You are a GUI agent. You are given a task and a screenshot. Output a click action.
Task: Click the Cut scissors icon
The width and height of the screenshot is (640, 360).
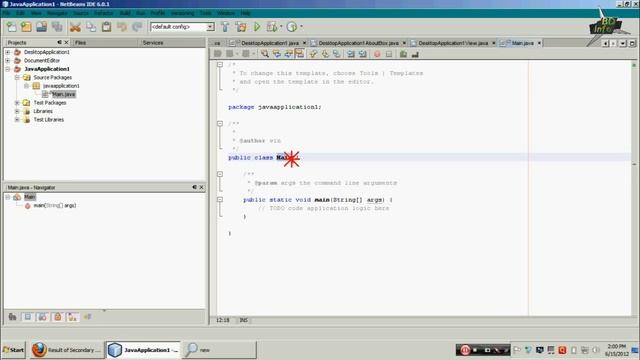coord(75,27)
